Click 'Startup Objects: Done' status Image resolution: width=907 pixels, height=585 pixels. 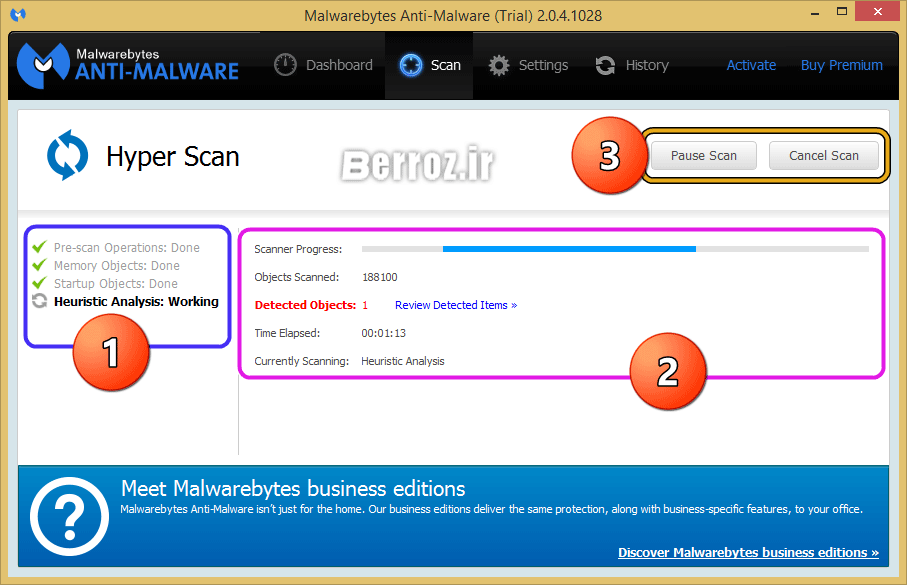(x=116, y=284)
